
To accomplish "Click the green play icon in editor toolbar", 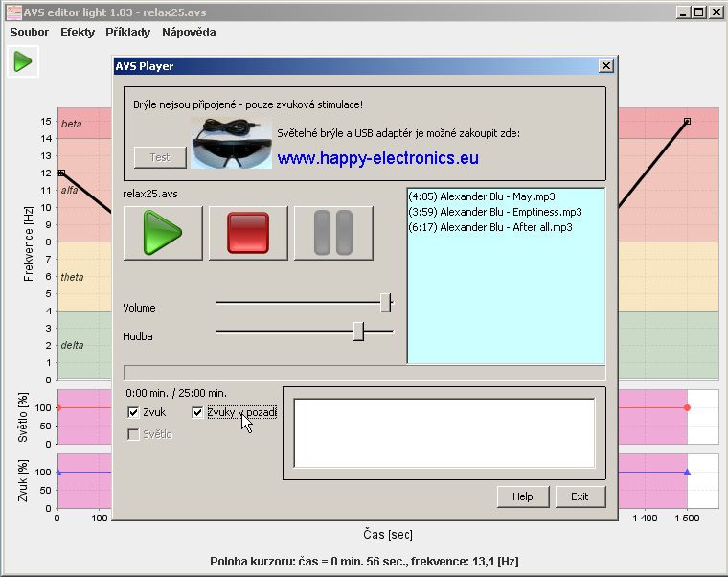I will point(23,61).
